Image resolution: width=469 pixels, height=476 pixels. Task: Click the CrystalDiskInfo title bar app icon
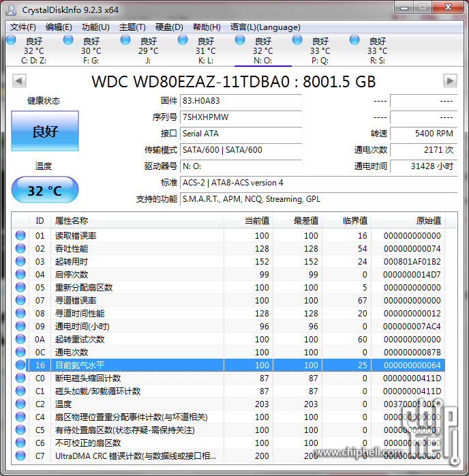(11, 10)
